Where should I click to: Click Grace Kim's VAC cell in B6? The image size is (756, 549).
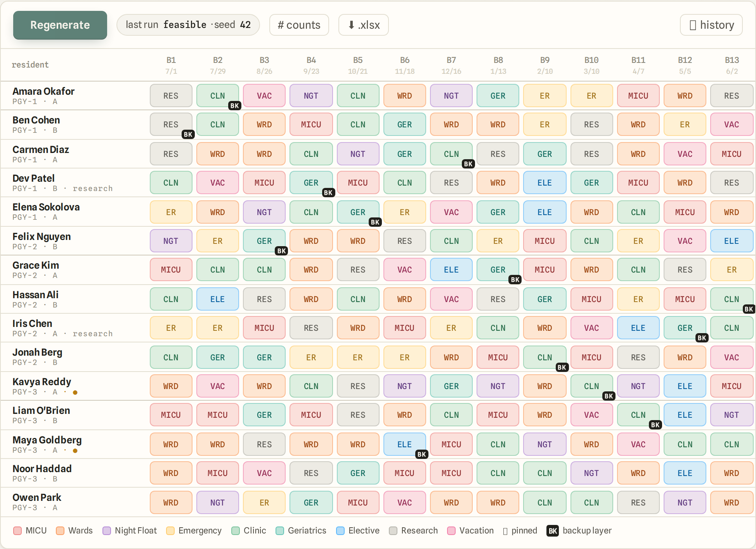click(x=405, y=269)
